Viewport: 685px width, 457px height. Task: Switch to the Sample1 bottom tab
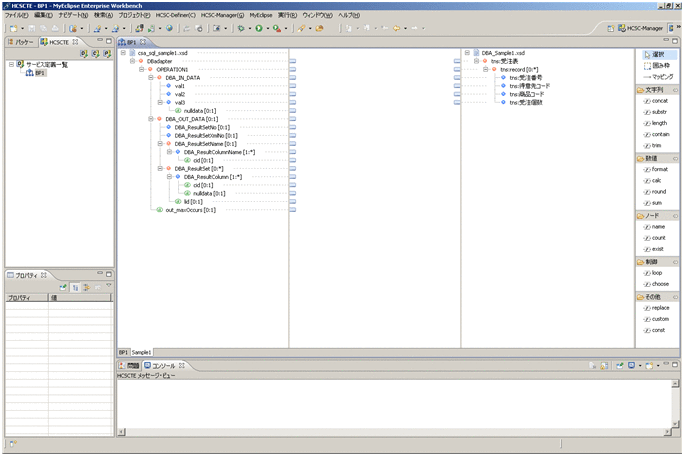tap(142, 352)
